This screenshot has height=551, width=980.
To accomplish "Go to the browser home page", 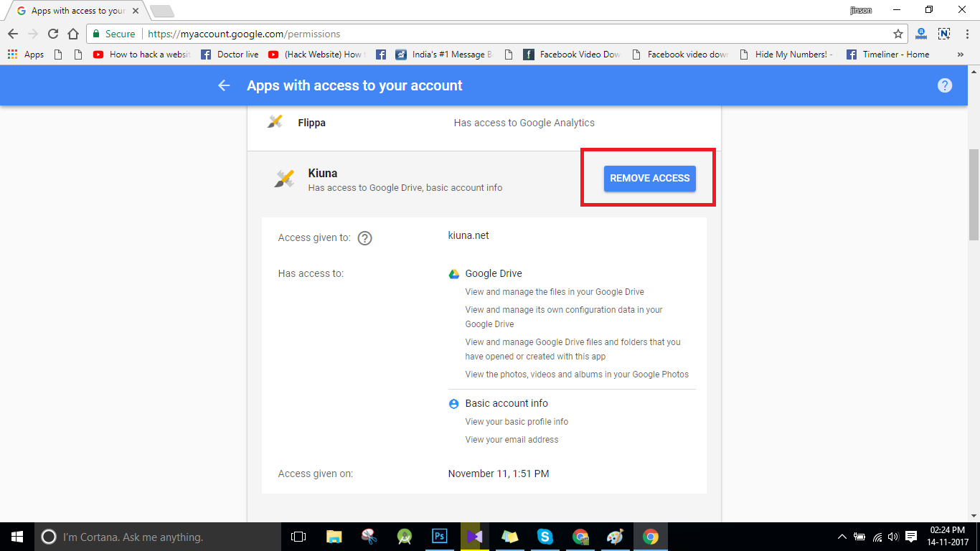I will 73,34.
